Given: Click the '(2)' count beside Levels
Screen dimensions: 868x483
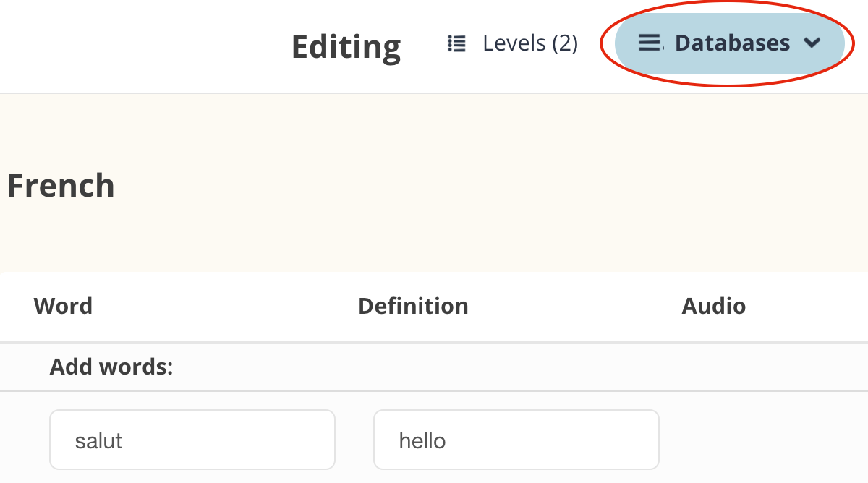Looking at the screenshot, I should (x=565, y=43).
